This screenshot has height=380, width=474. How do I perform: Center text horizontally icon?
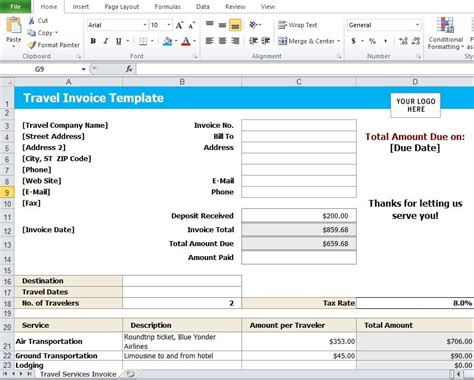(x=222, y=41)
